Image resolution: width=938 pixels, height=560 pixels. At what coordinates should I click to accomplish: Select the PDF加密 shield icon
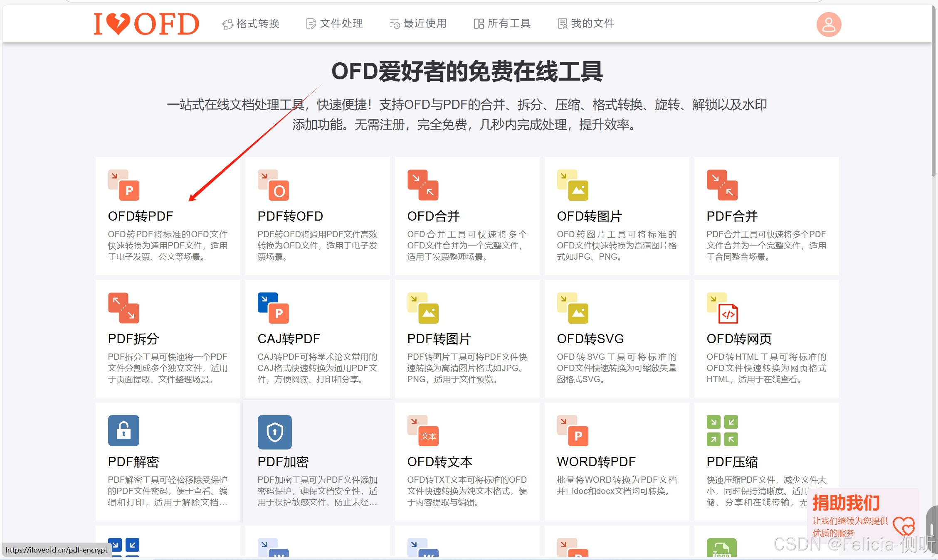tap(274, 432)
